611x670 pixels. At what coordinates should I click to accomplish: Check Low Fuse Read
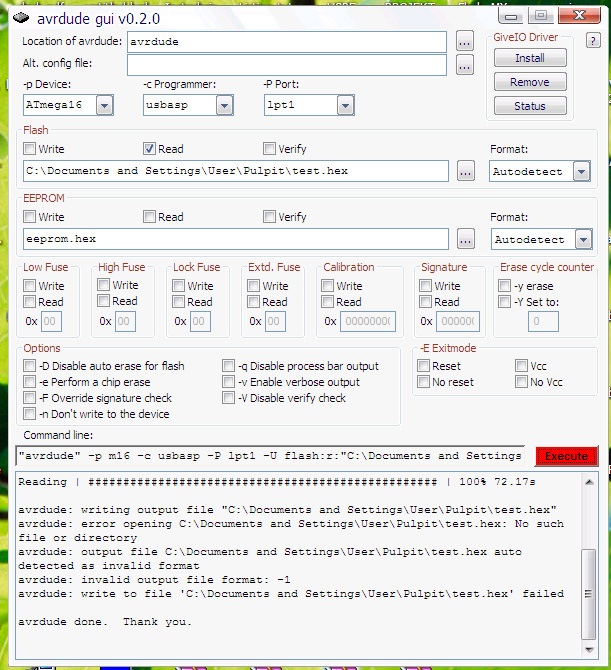29,302
